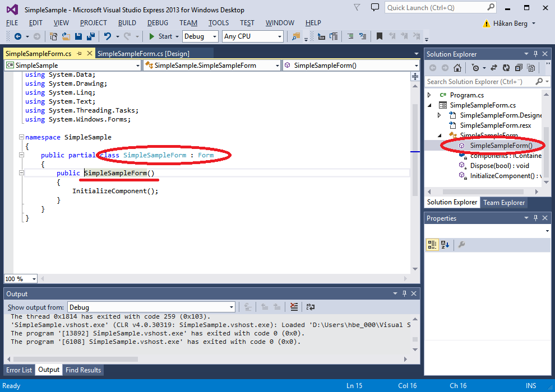The width and height of the screenshot is (555, 392).
Task: Toggle auto-hide pin on Properties panel
Action: pyautogui.click(x=535, y=218)
